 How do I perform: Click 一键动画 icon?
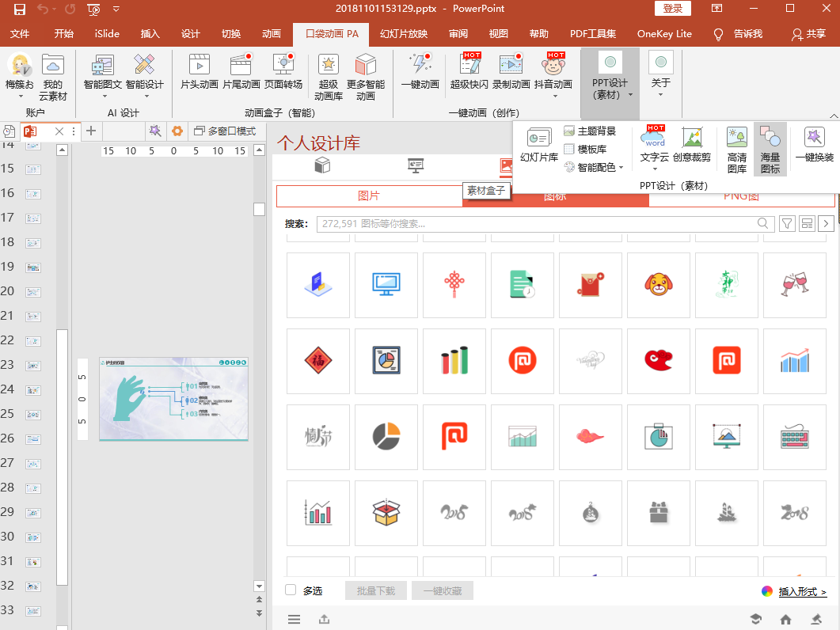(x=420, y=71)
